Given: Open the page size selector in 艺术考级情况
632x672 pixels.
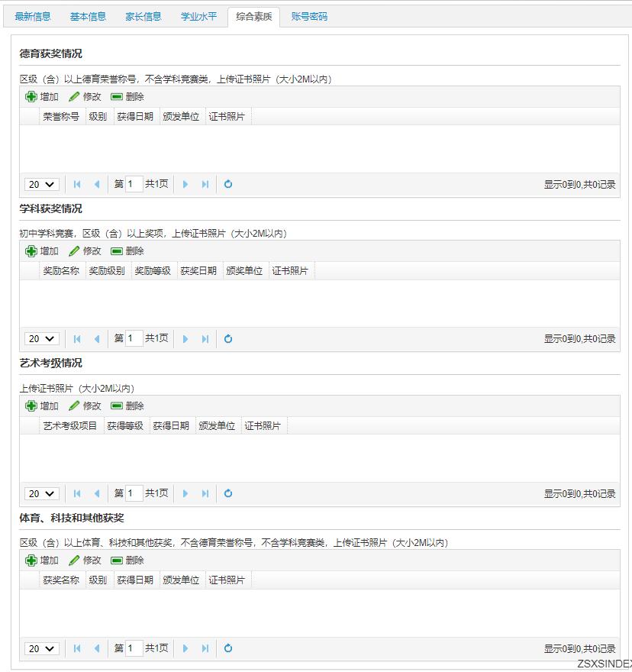Looking at the screenshot, I should pos(41,493).
